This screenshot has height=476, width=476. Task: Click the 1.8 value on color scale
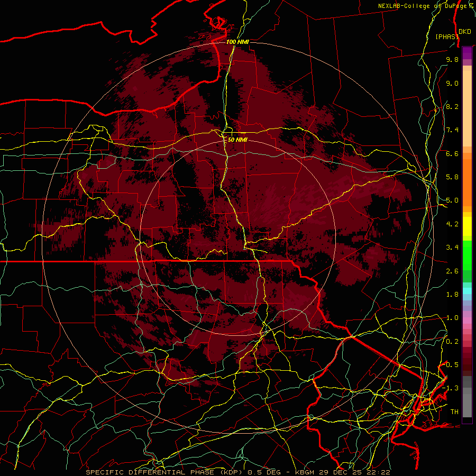tap(452, 295)
